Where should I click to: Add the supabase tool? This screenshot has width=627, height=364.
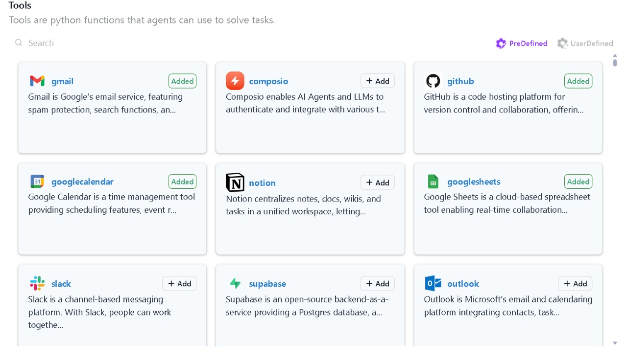click(378, 283)
